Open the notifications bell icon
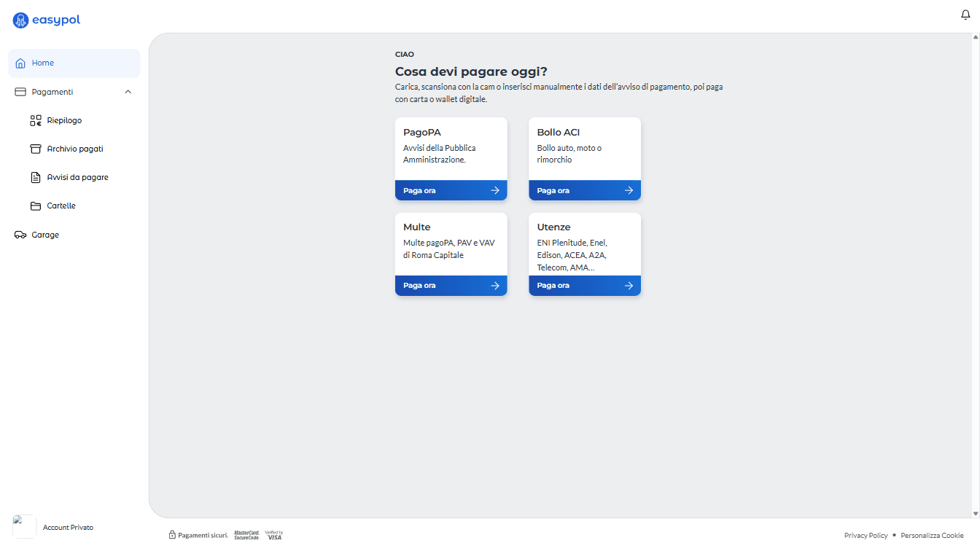Screen dimensions: 980x551 (965, 15)
